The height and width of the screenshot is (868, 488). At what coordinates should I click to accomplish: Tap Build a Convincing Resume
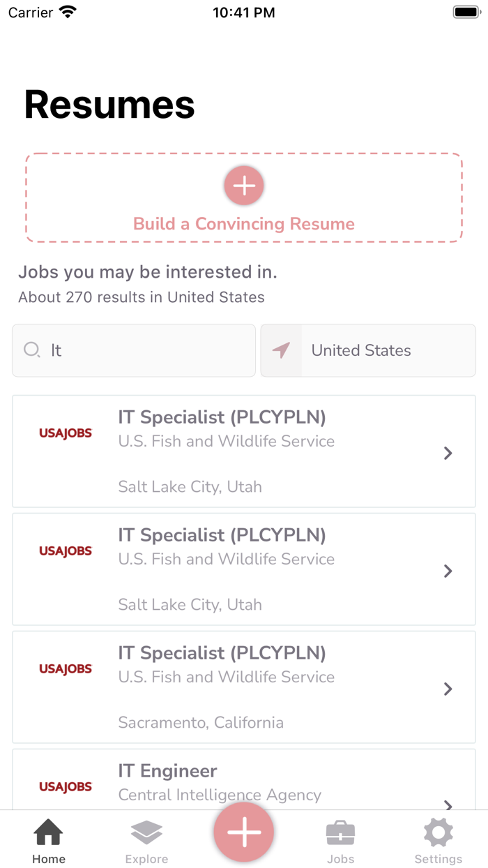[244, 223]
